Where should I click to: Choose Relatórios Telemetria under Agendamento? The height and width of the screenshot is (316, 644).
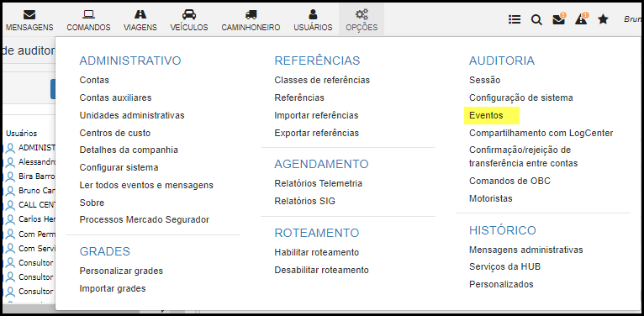(x=319, y=183)
